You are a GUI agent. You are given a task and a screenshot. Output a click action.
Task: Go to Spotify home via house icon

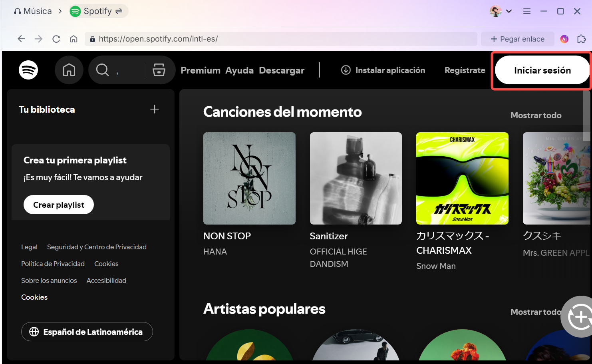(69, 70)
